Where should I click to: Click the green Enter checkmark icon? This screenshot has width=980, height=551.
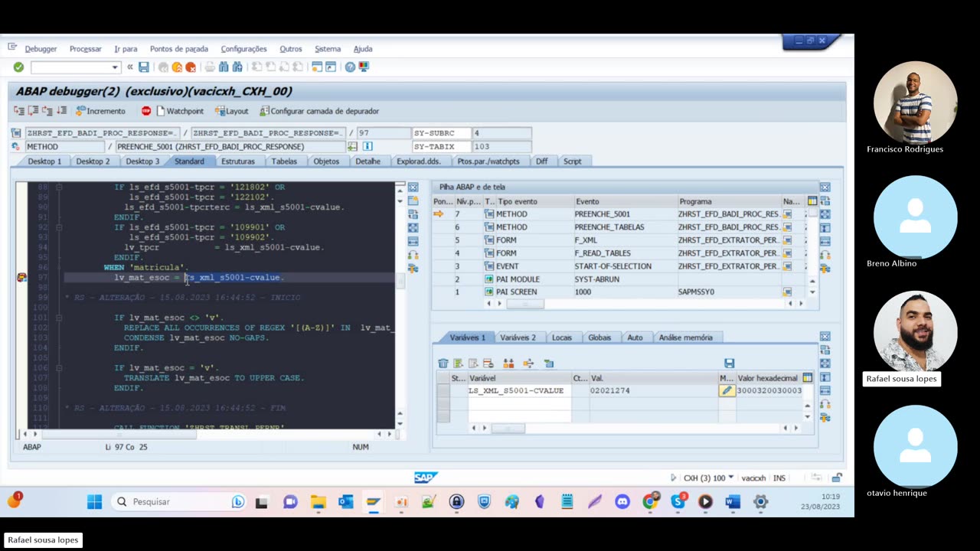(x=18, y=67)
